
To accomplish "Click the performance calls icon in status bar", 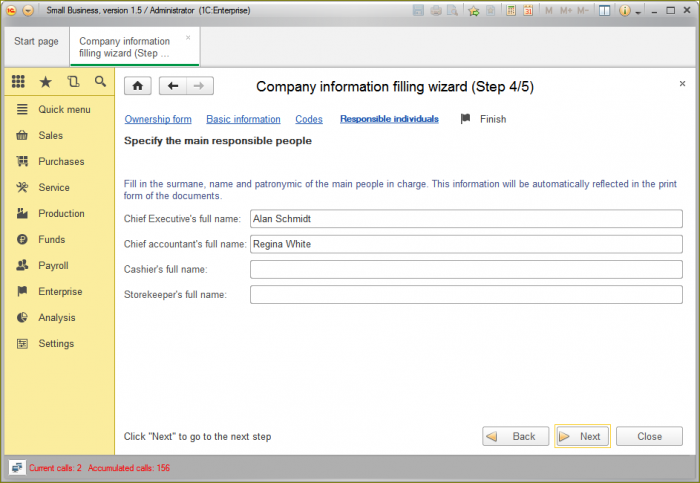I will click(17, 468).
